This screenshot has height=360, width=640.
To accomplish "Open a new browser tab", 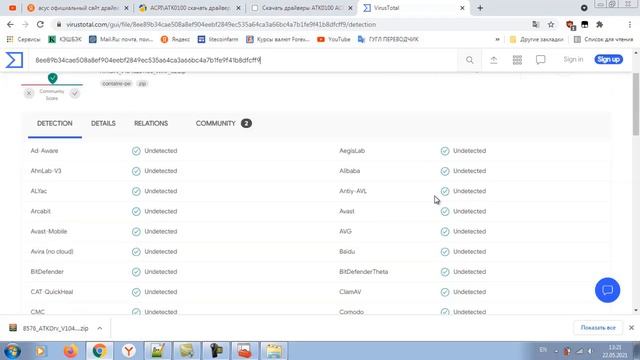I will [x=480, y=8].
